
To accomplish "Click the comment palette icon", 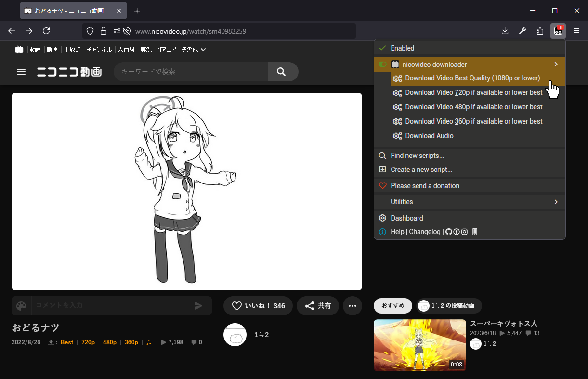I will (x=21, y=306).
